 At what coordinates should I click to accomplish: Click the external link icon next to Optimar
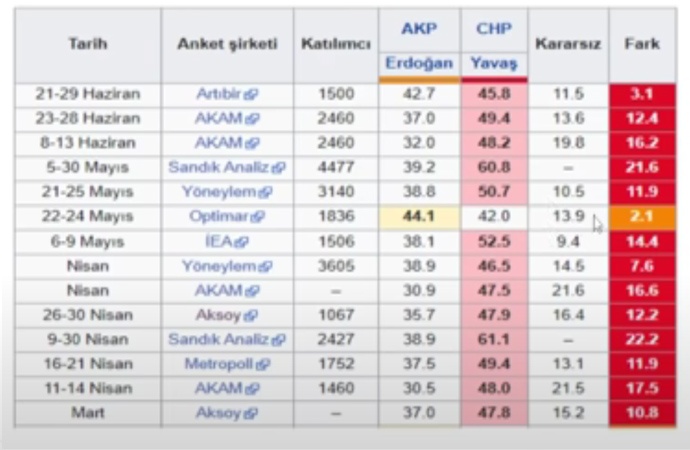258,217
